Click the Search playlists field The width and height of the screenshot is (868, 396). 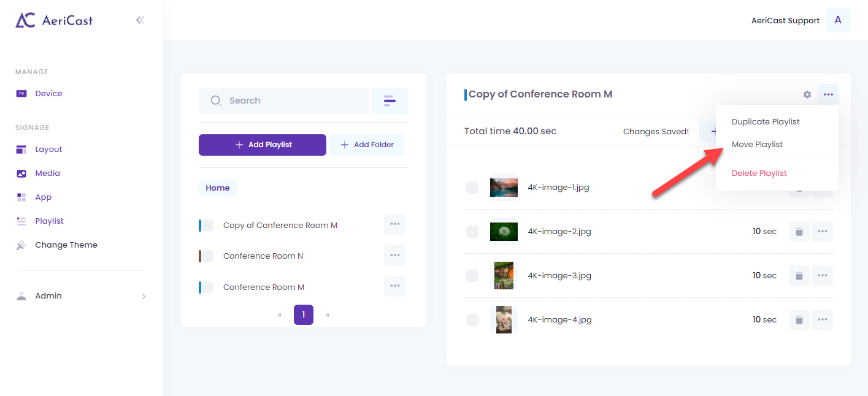tap(284, 101)
